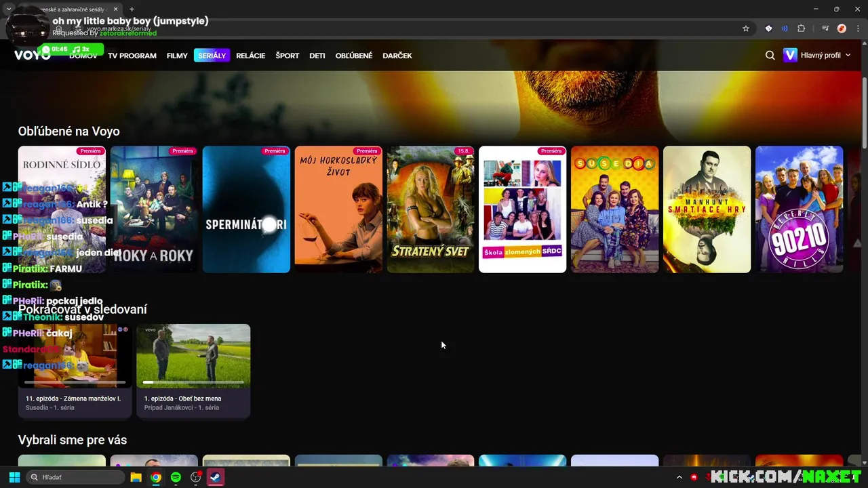Go to OBĽÚBENÉ in the navigation

[x=354, y=56]
